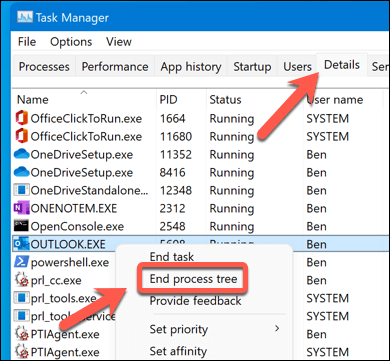Open the App history tab

(x=191, y=67)
